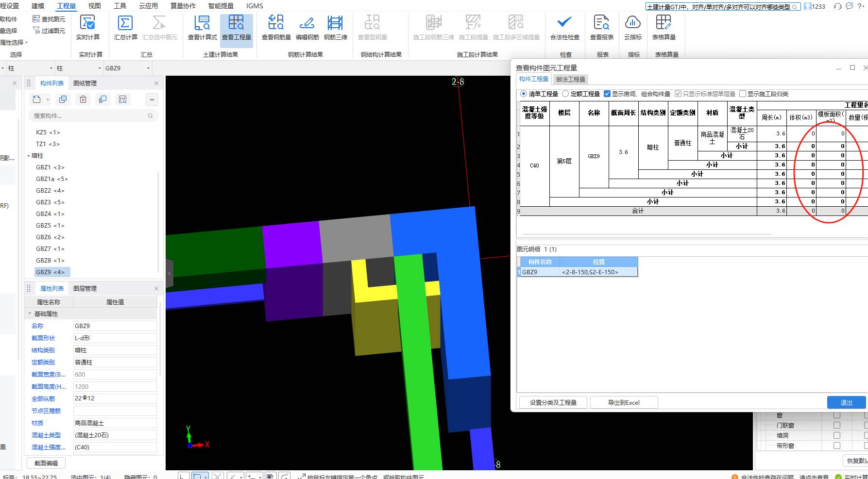
Task: Show 钢筋三维 rebar 3D view
Action: tap(335, 28)
